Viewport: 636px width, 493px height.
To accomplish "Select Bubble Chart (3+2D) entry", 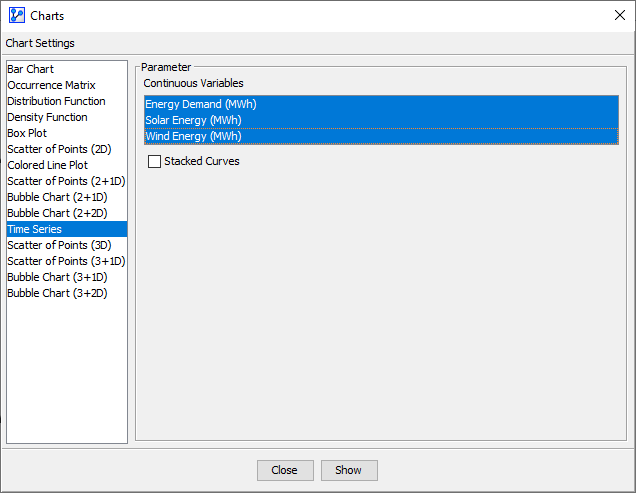I will tap(57, 293).
